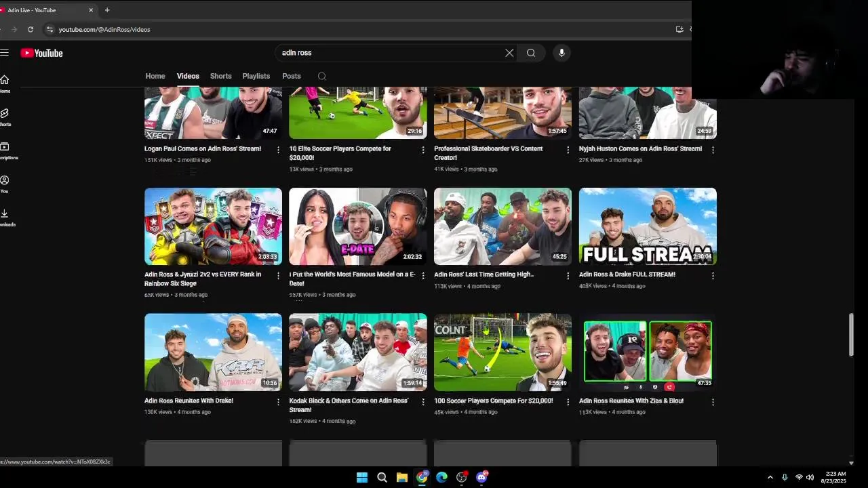Open the taskbar clock showing 2:23 AM

[833, 477]
